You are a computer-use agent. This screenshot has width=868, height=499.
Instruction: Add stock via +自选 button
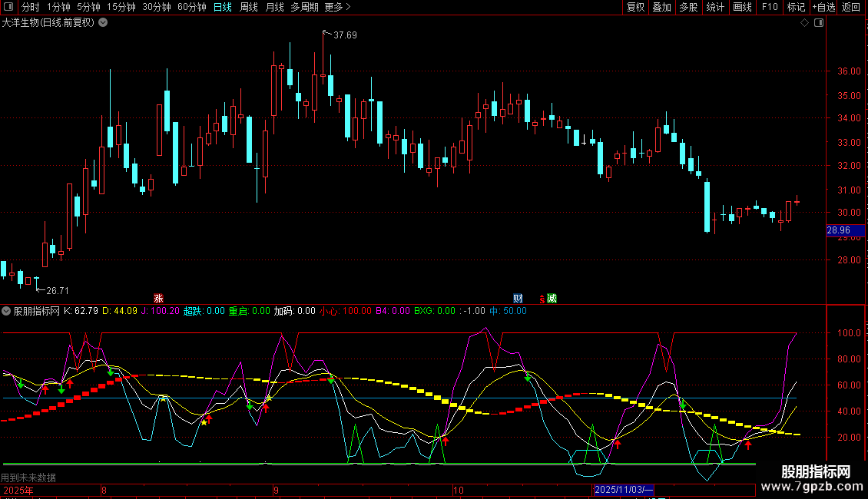point(823,8)
